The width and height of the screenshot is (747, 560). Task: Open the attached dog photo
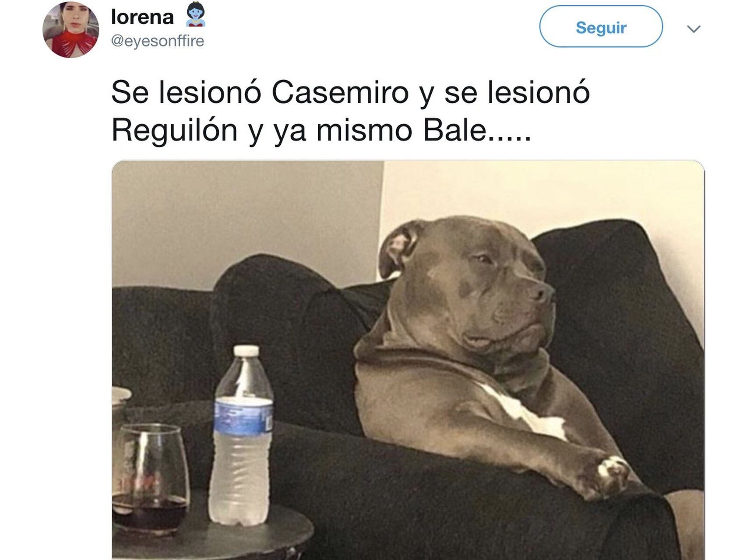[x=408, y=360]
